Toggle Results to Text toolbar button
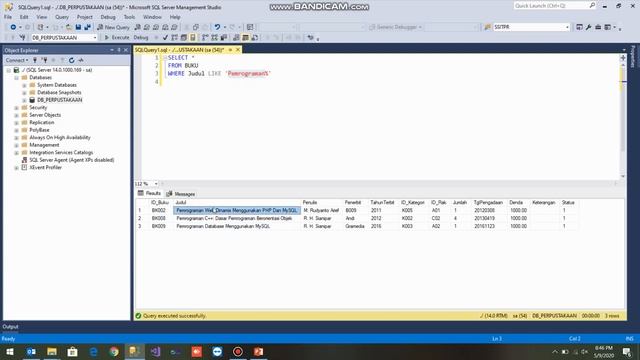This screenshot has height=360, width=640. point(236,38)
